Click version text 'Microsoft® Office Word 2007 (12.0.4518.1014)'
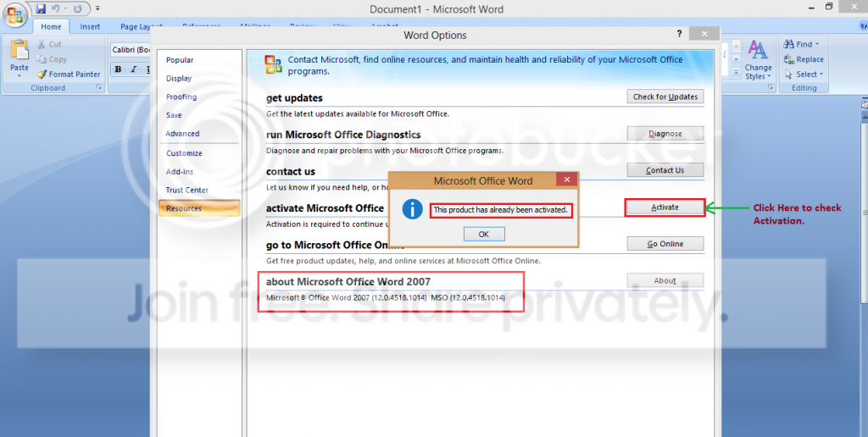Screen dimensions: 868x437 point(347,297)
